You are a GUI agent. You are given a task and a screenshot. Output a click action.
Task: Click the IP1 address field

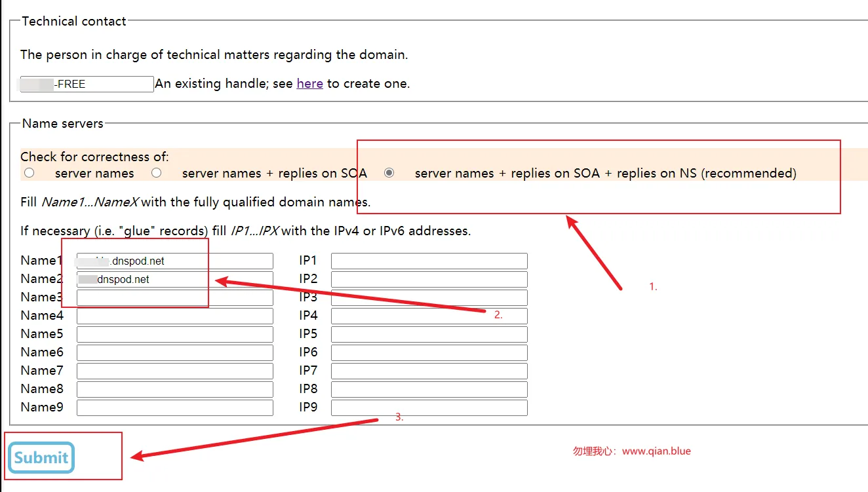coord(429,261)
